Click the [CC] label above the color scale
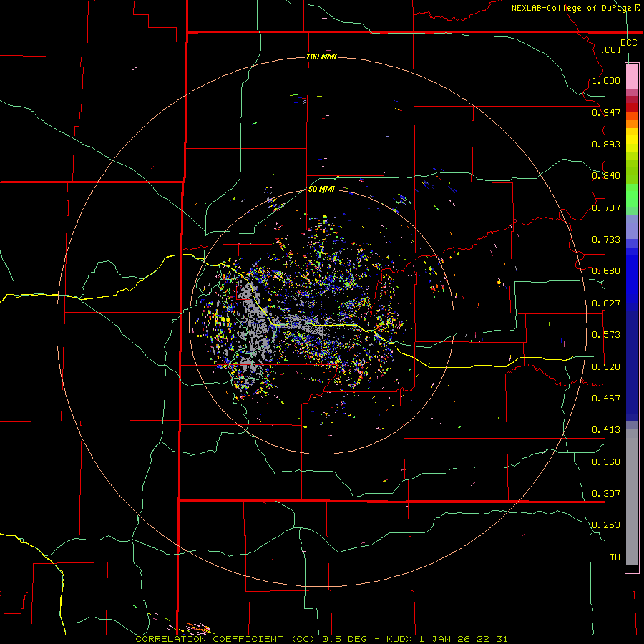This screenshot has width=644, height=644. tap(610, 49)
